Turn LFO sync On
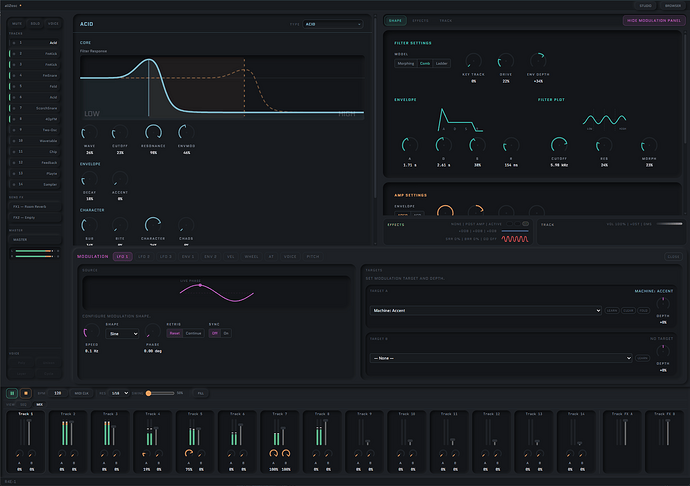 (226, 333)
